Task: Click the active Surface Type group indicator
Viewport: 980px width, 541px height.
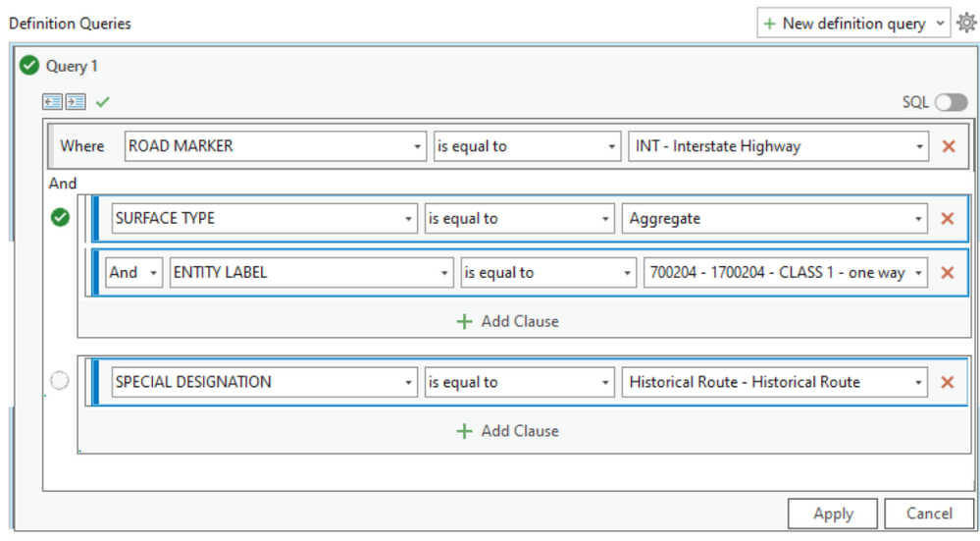Action: [x=60, y=218]
